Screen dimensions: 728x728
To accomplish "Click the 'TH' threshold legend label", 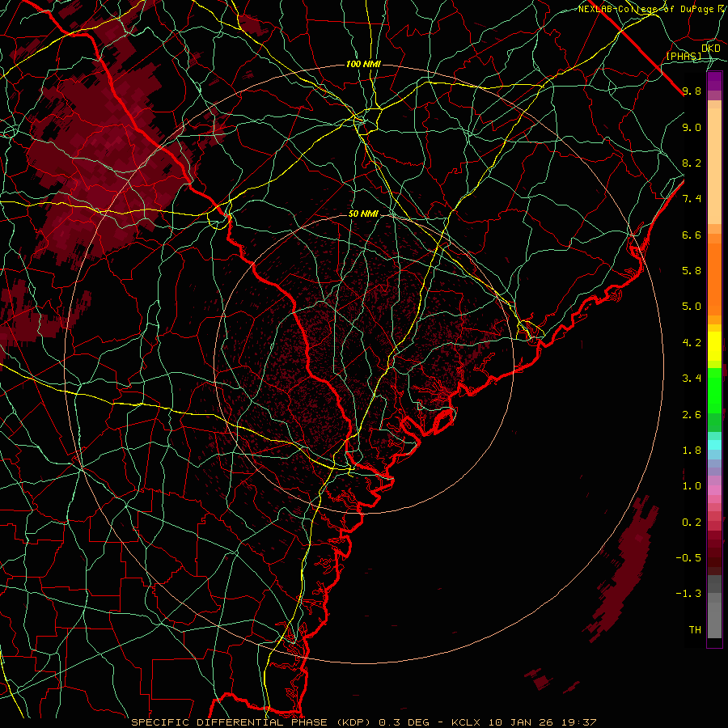I will (695, 630).
